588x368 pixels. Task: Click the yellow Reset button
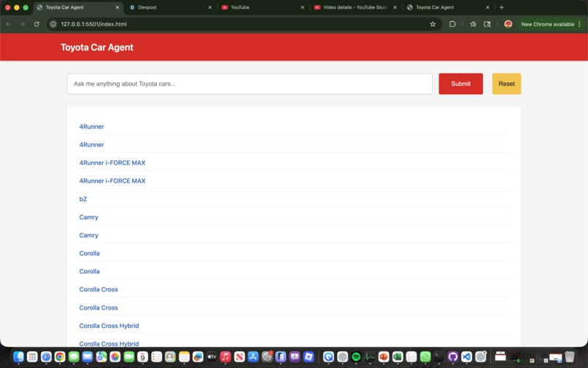(506, 84)
